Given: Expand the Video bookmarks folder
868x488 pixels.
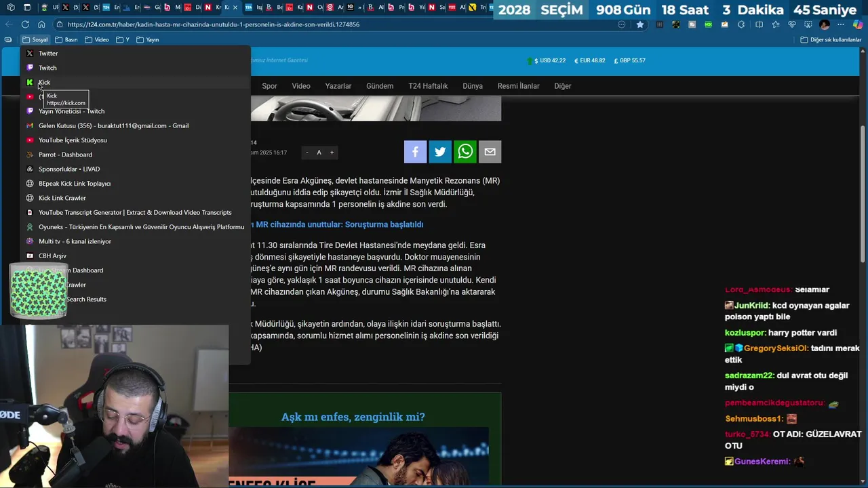Looking at the screenshot, I should point(97,39).
